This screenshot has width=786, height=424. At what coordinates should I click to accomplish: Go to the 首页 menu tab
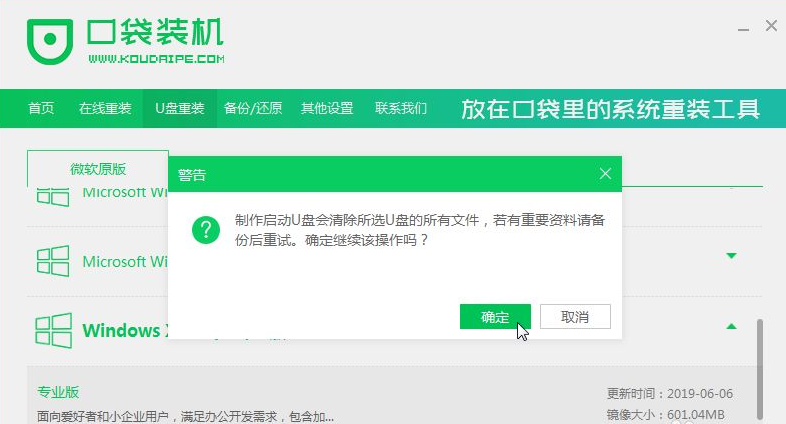[x=41, y=108]
